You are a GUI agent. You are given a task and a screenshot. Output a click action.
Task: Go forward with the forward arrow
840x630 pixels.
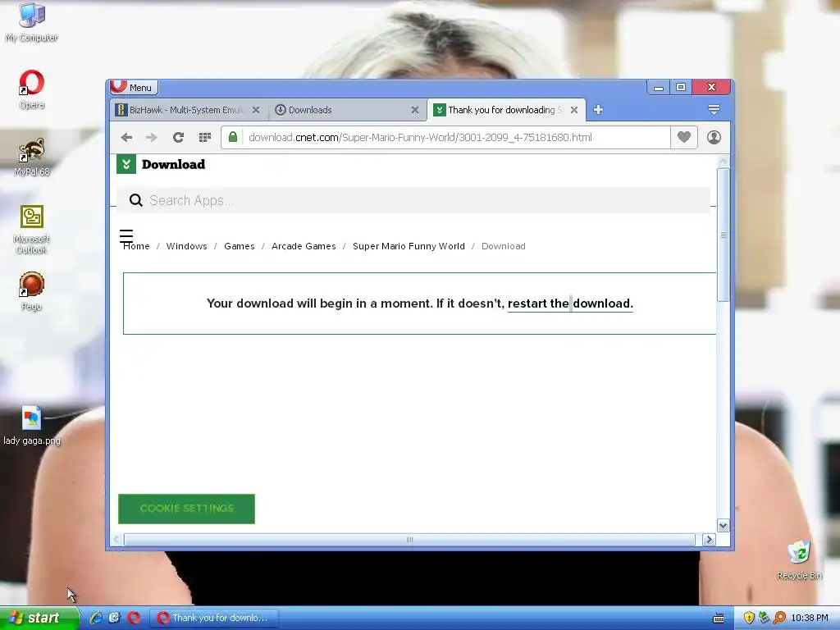coord(152,138)
